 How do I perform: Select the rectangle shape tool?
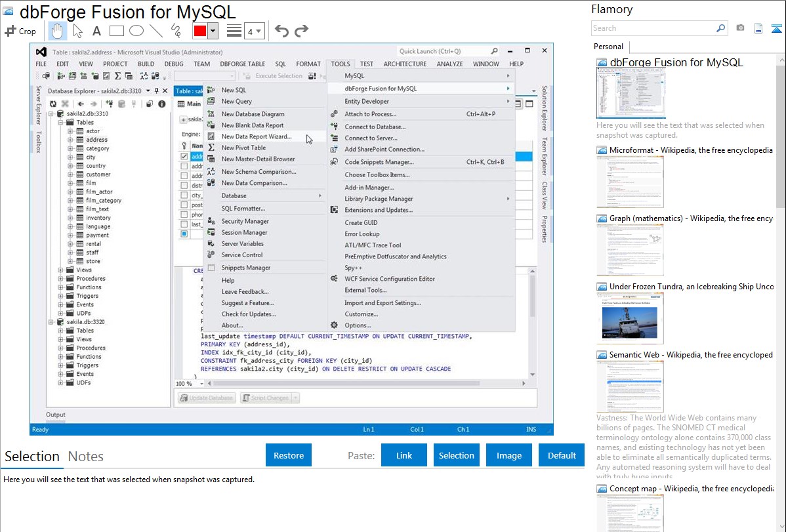[116, 31]
